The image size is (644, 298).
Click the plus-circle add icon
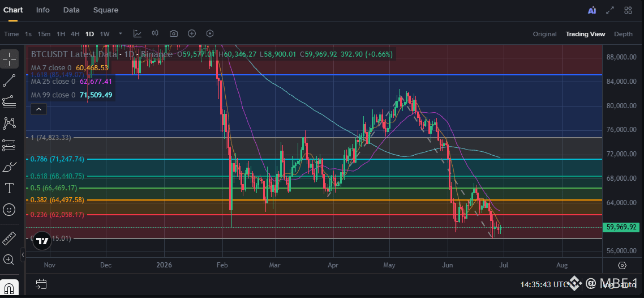tap(192, 33)
